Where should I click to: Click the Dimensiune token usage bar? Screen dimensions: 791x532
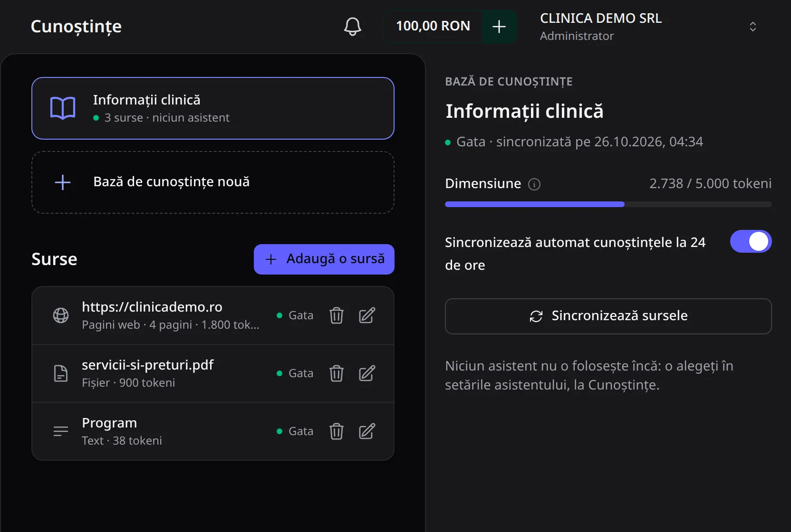[608, 204]
